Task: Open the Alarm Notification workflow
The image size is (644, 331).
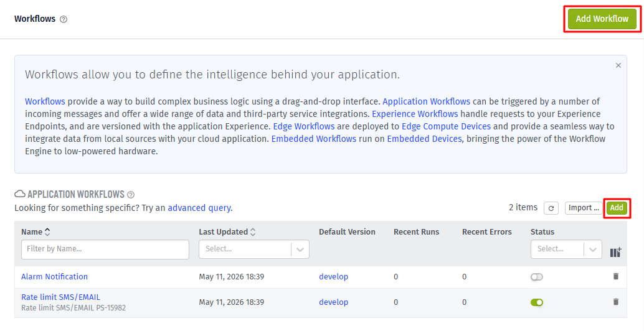Action: click(x=55, y=276)
